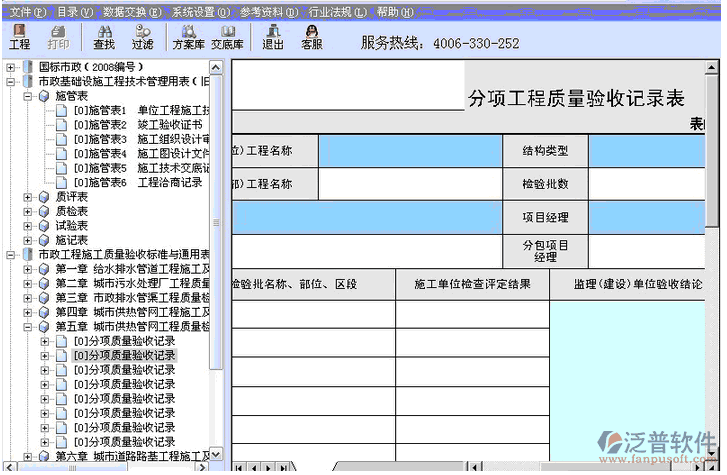This screenshot has width=727, height=475.
Task: Collapse the 施管表 tree folder
Action: click(28, 96)
